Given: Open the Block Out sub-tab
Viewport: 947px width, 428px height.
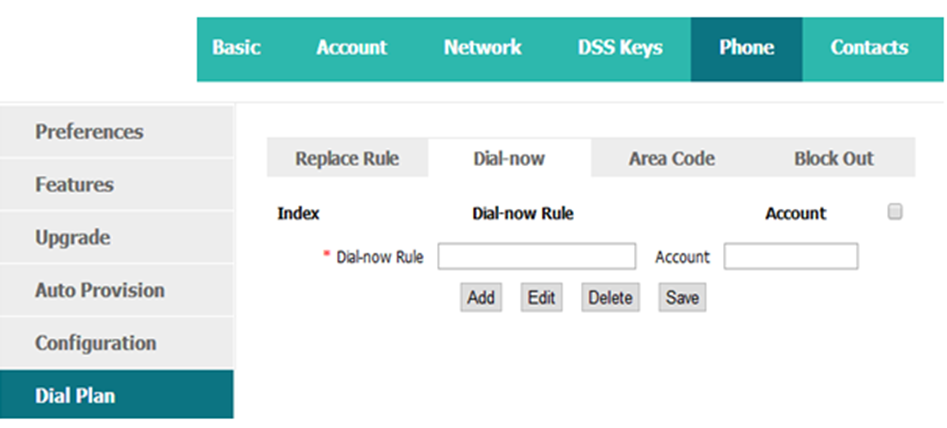Looking at the screenshot, I should pos(833,158).
